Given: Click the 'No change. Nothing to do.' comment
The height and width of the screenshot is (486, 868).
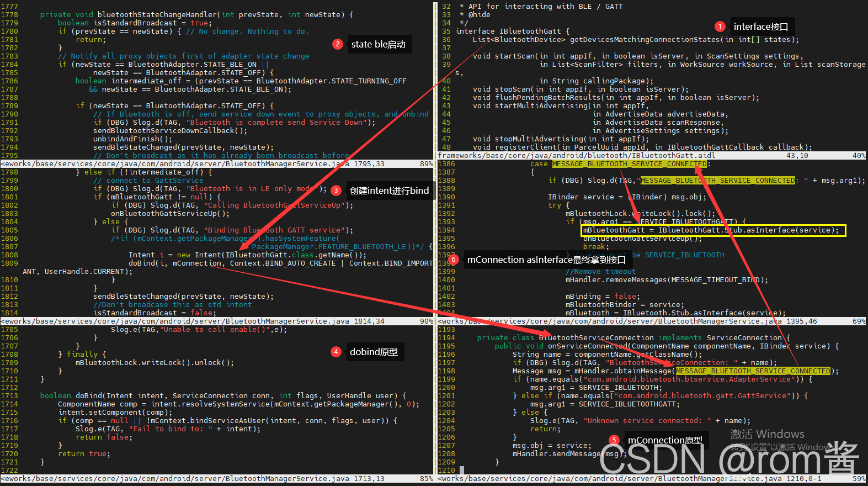Looking at the screenshot, I should pos(247,31).
